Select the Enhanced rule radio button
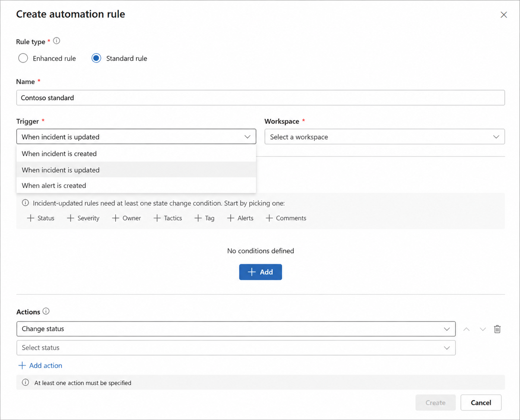 tap(23, 58)
